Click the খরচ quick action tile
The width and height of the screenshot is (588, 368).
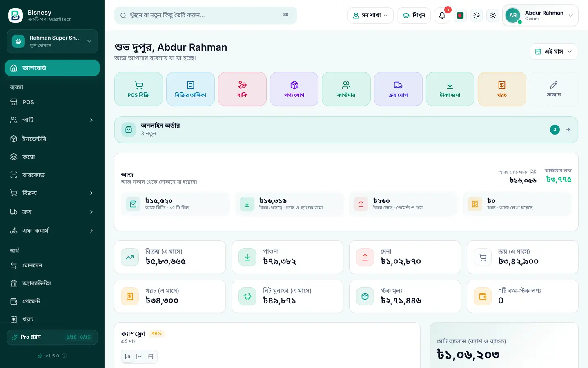(502, 89)
